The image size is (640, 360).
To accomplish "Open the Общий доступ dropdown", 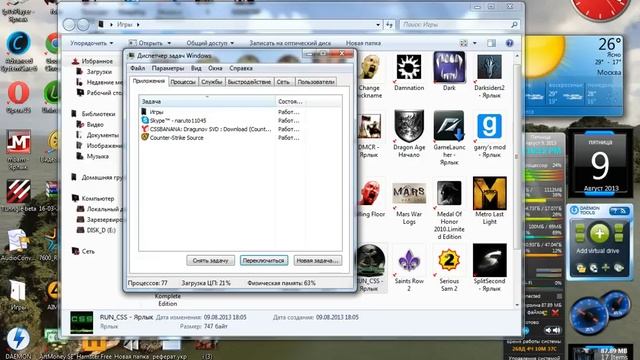I will [x=210, y=43].
